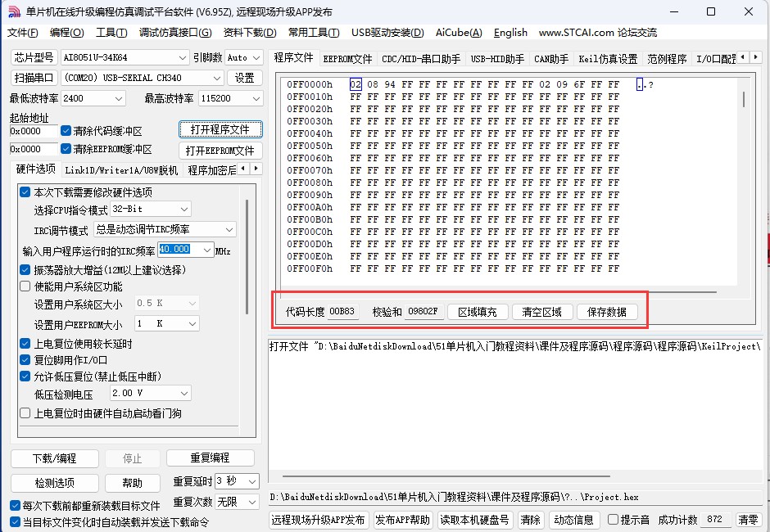Screen dimensions: 770x532
Task: Click the 芯片型号 button
Action: 34,57
